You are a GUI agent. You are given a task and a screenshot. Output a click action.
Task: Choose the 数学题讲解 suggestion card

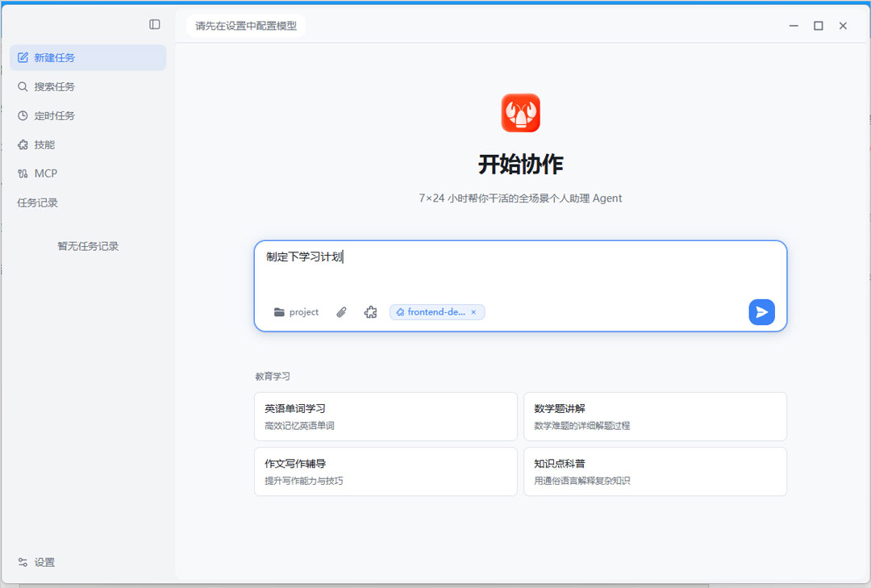pyautogui.click(x=655, y=417)
